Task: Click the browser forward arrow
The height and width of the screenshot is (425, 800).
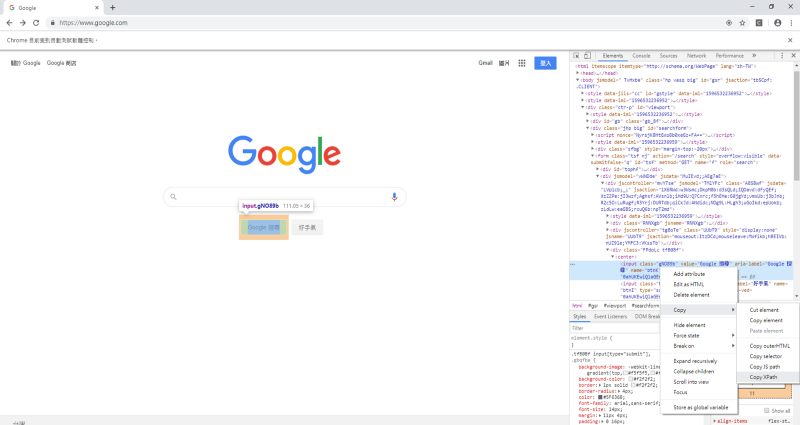Action: click(x=22, y=22)
